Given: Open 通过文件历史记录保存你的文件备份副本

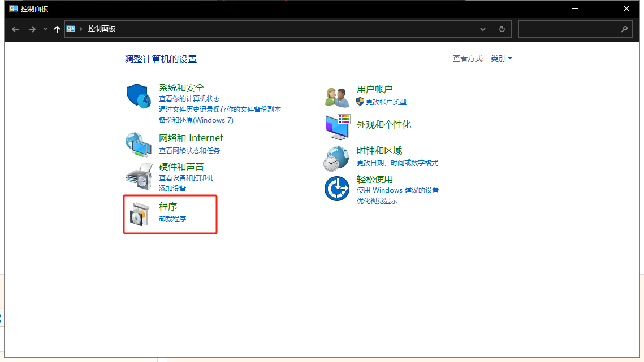Looking at the screenshot, I should [x=220, y=109].
